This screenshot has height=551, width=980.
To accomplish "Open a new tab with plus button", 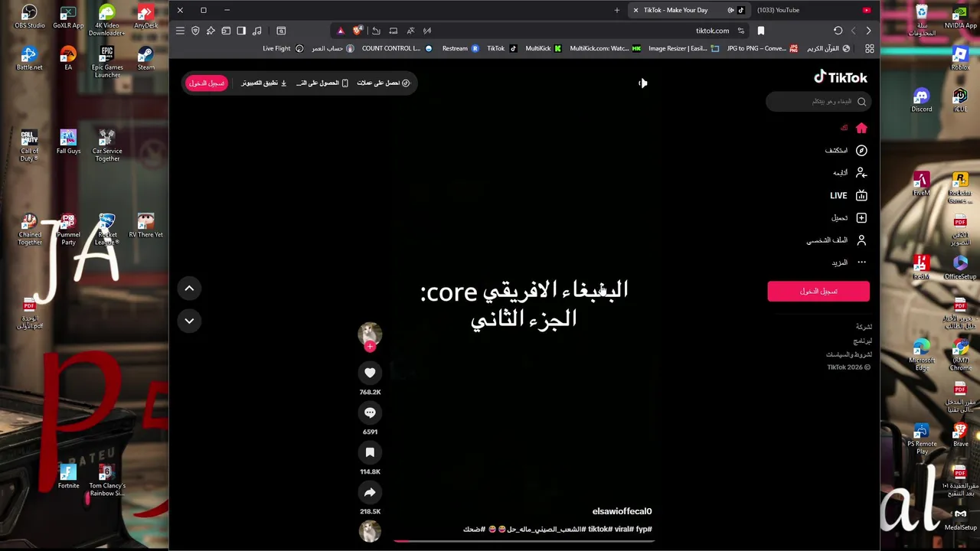I will pos(616,10).
